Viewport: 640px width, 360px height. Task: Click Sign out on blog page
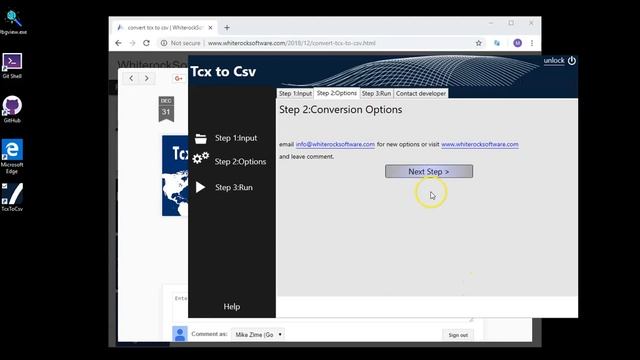point(458,335)
